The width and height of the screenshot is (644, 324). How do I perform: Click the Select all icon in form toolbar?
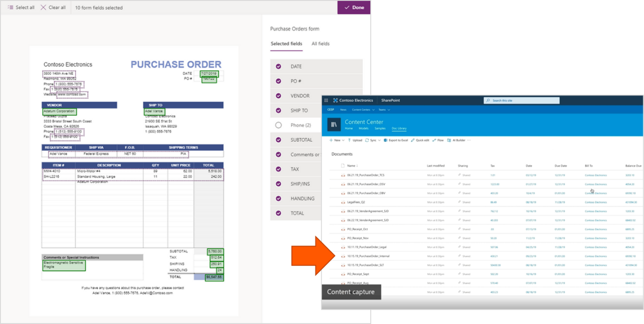point(11,7)
